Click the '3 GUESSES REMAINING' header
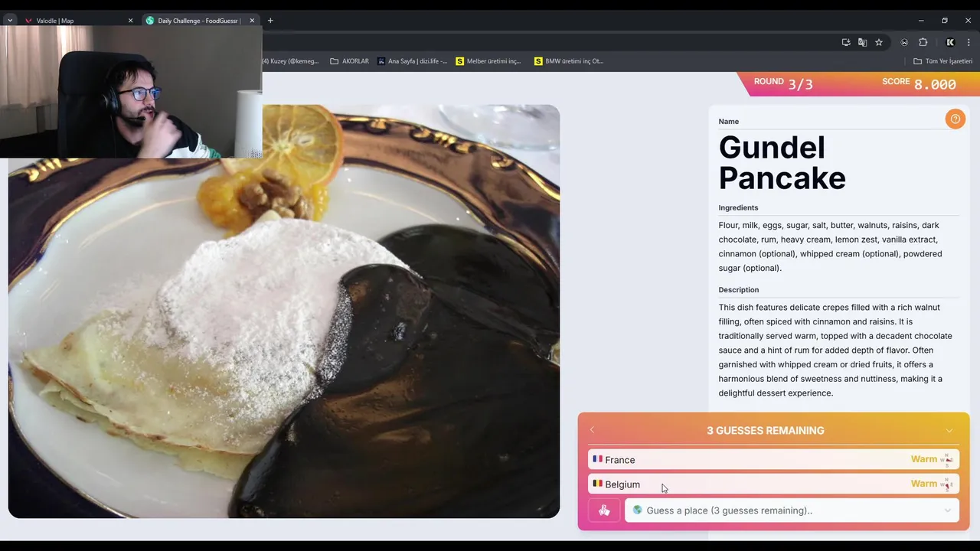 (765, 431)
